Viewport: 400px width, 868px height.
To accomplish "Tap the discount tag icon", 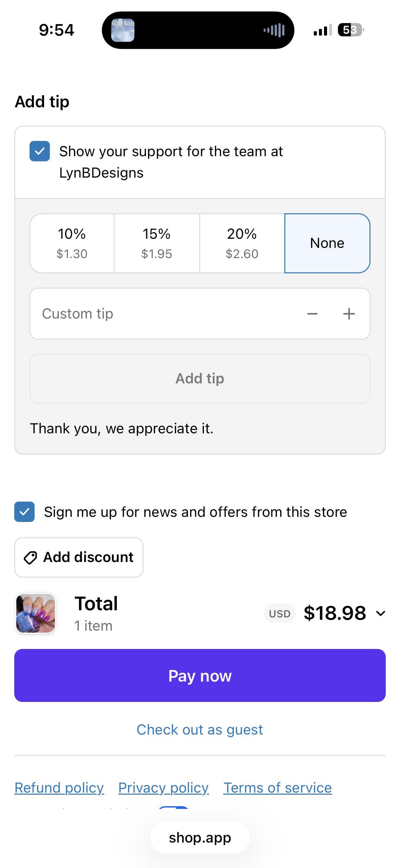I will (30, 558).
